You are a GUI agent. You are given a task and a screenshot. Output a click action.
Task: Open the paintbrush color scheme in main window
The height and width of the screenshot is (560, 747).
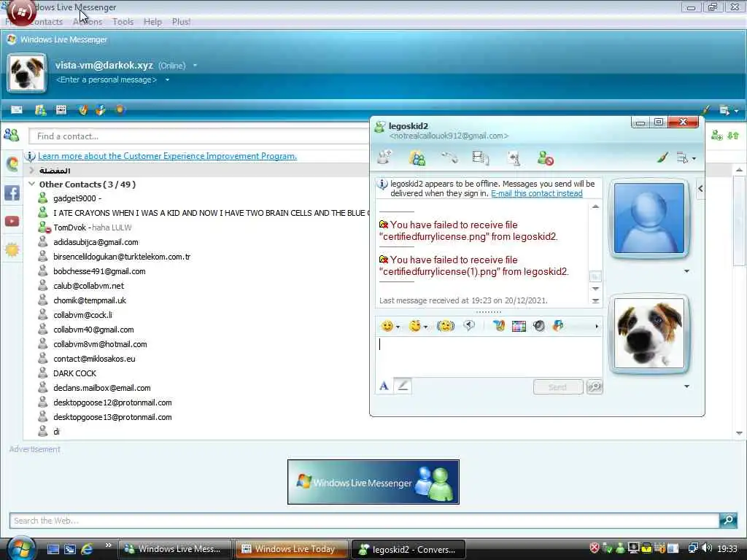[x=706, y=111]
